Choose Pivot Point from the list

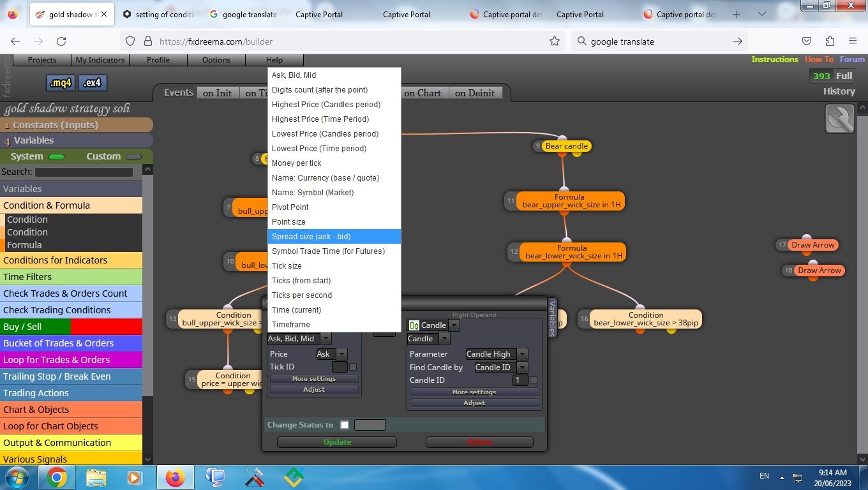click(334, 207)
